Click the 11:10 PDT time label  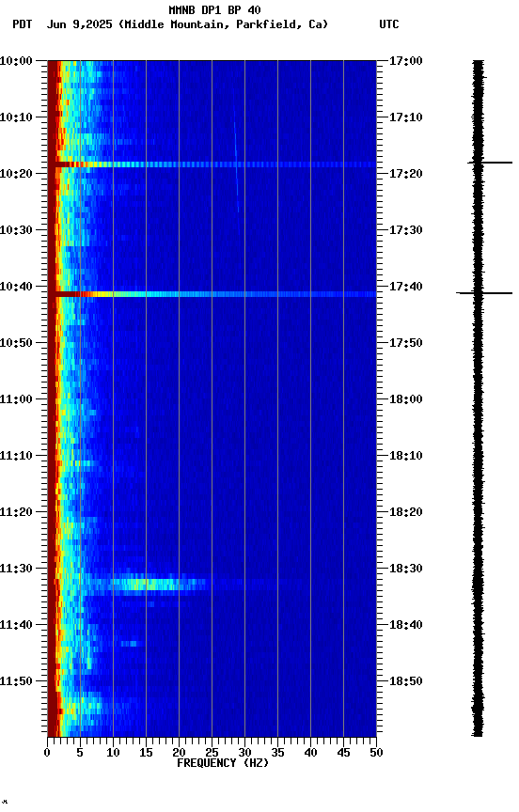[x=16, y=456]
